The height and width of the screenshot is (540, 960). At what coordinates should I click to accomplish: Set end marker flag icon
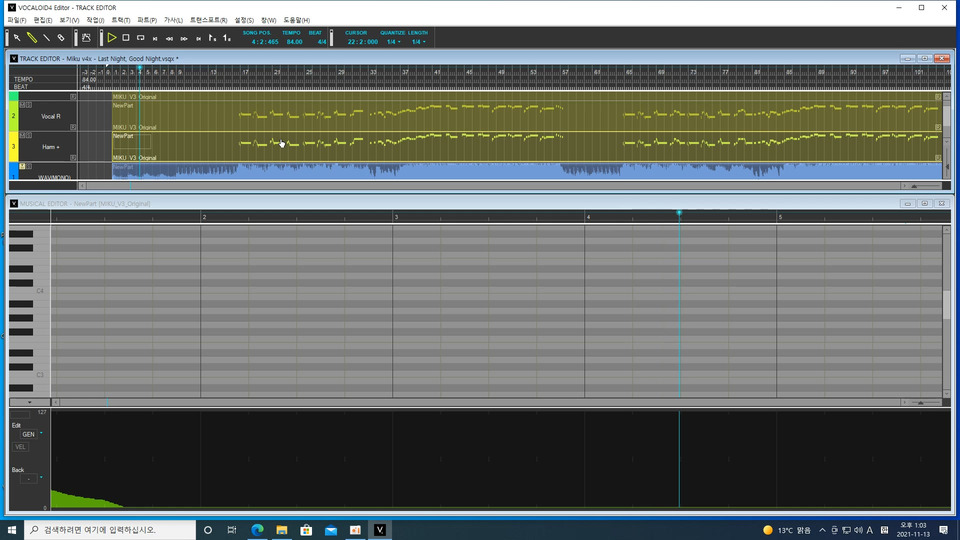click(x=227, y=38)
